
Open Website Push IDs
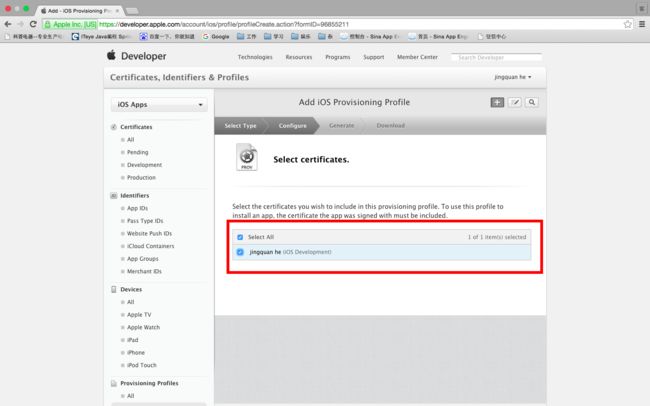pos(149,233)
